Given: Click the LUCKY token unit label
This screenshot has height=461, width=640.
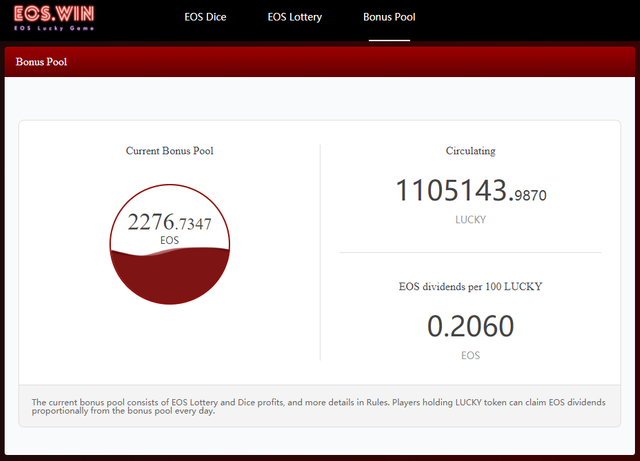Looking at the screenshot, I should click(471, 220).
